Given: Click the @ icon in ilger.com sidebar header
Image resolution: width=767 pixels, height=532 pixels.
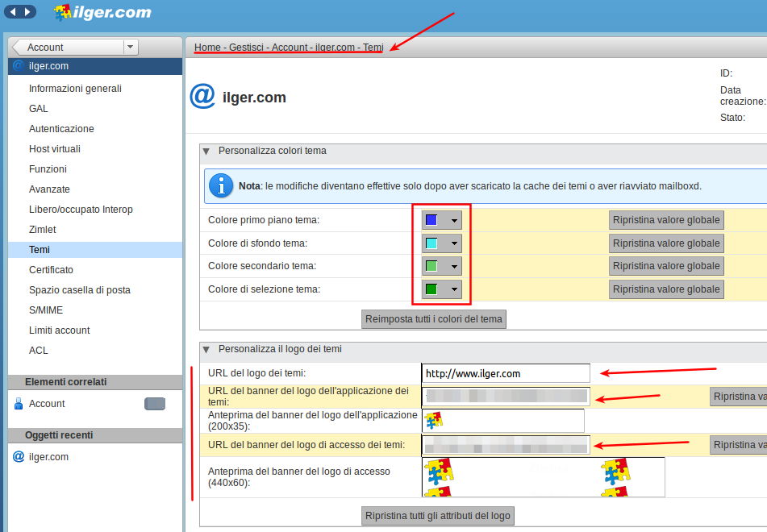Looking at the screenshot, I should (19, 65).
